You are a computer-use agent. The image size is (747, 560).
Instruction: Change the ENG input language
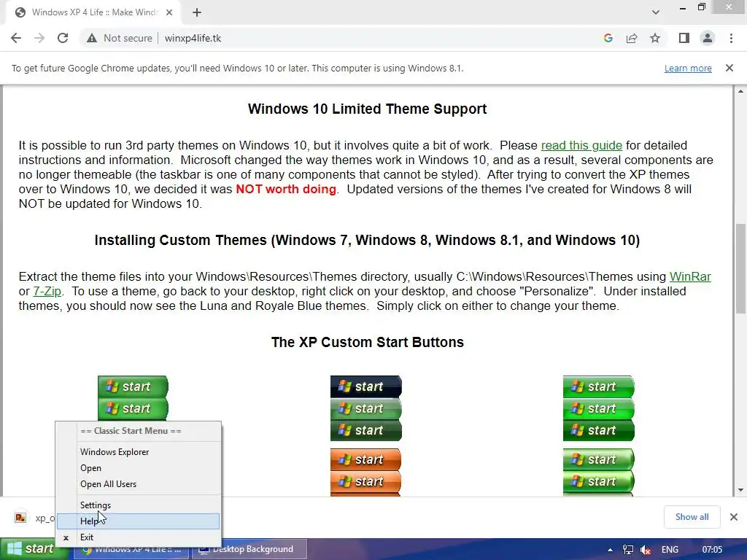pos(670,550)
